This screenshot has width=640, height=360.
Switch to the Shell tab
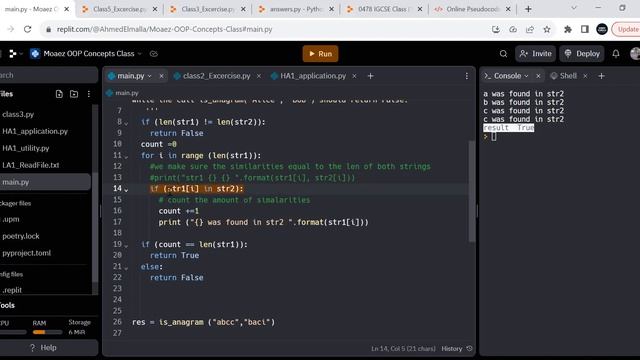(568, 76)
